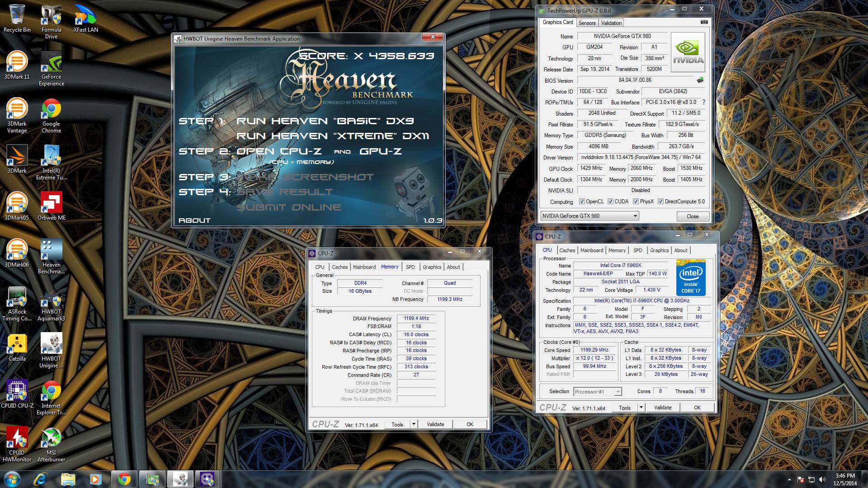
Task: Click Tools in the CPU-Z processor window
Action: pyautogui.click(x=625, y=408)
